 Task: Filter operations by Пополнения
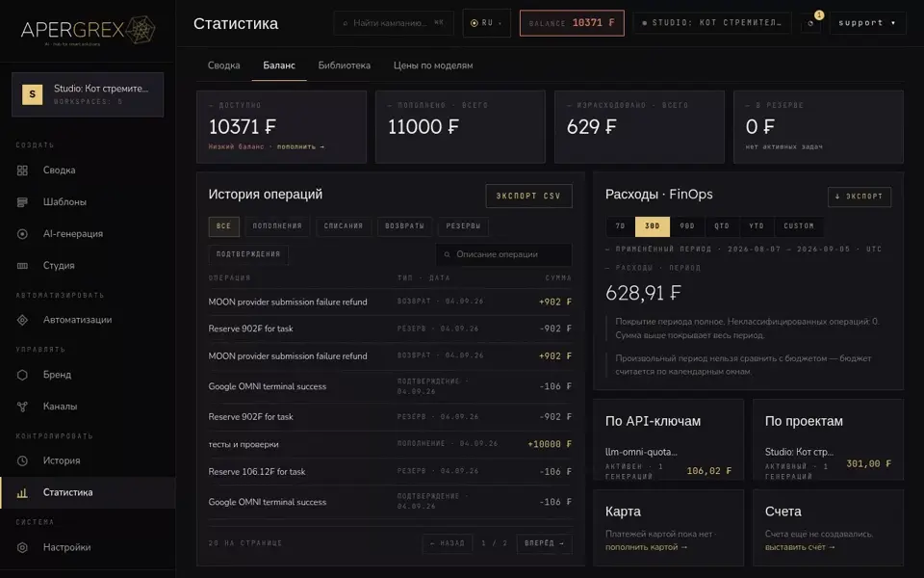tap(277, 226)
